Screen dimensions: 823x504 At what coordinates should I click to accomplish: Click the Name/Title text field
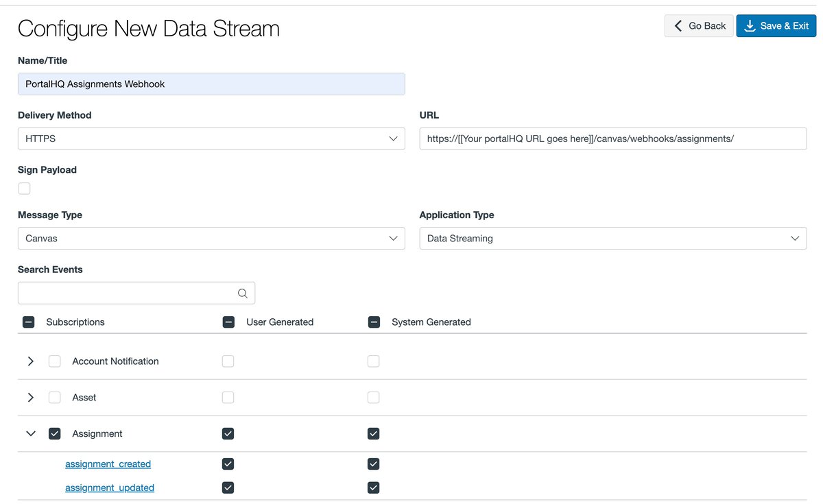pyautogui.click(x=211, y=84)
